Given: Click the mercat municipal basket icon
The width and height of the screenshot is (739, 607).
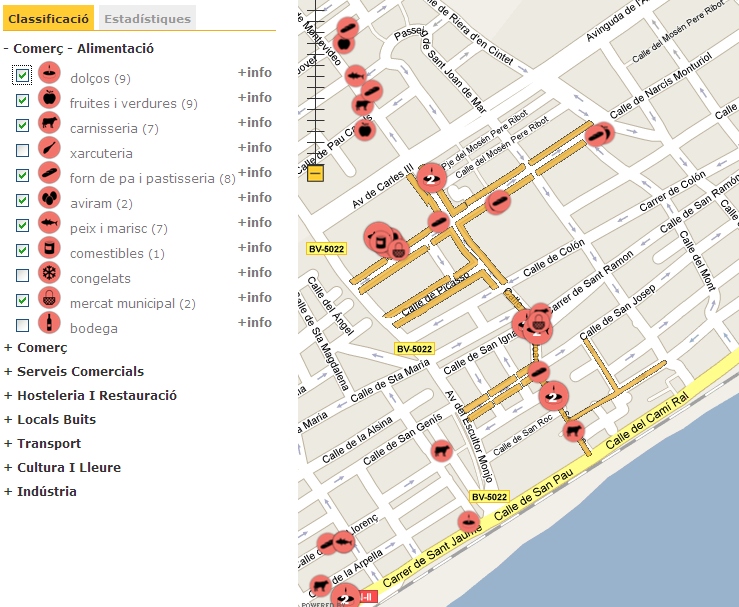Looking at the screenshot, I should click(49, 298).
